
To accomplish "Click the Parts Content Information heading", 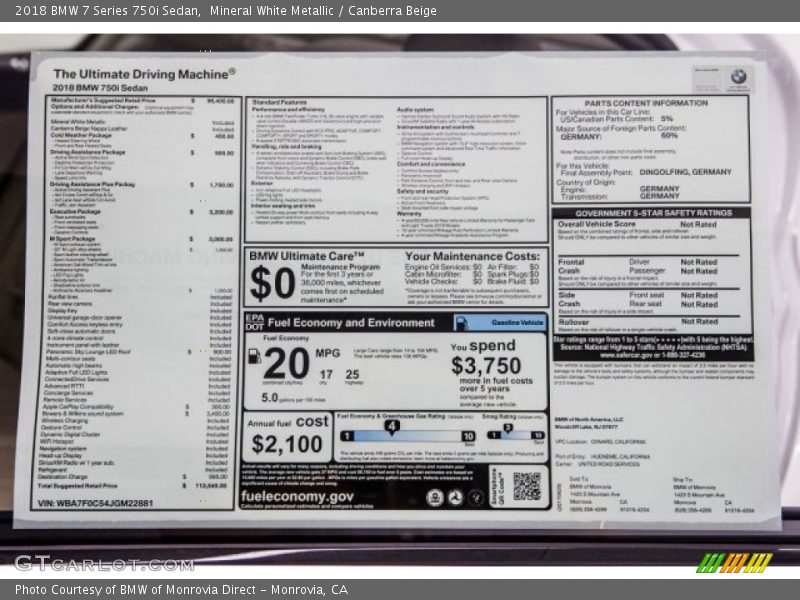I will point(646,102).
